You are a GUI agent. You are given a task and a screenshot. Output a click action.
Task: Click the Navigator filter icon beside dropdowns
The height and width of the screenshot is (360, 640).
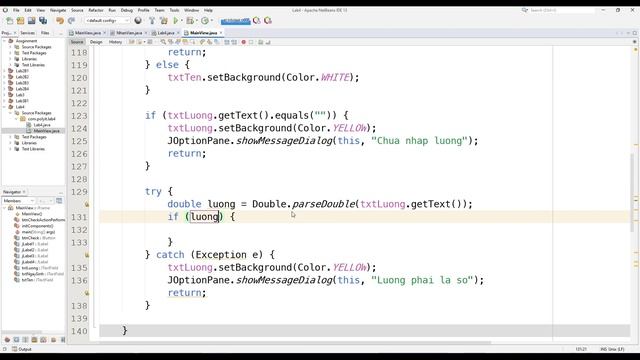[59, 201]
